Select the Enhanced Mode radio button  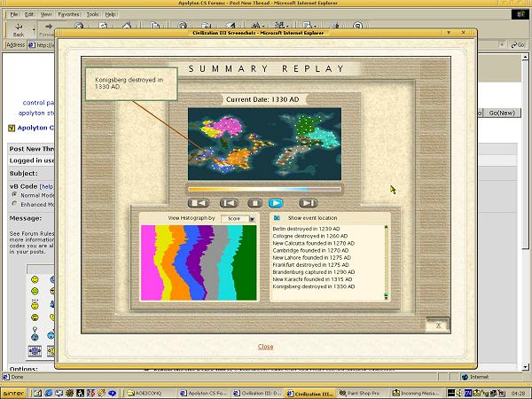coord(13,204)
